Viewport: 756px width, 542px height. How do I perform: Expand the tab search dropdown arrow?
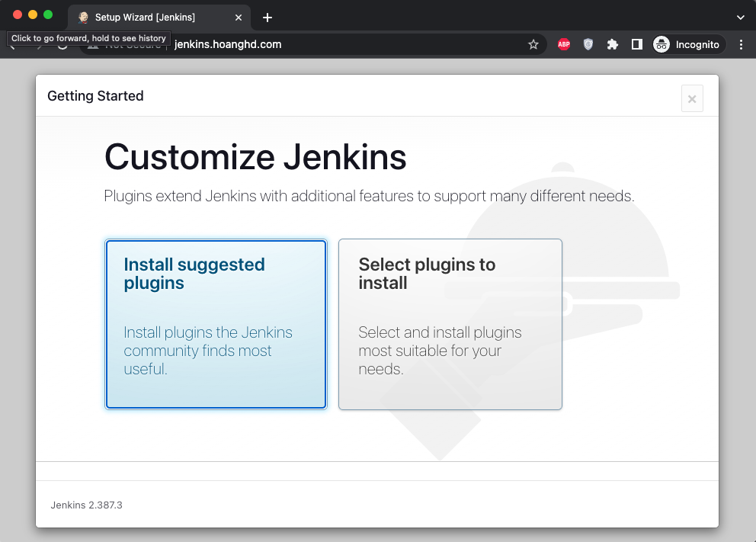(x=741, y=18)
